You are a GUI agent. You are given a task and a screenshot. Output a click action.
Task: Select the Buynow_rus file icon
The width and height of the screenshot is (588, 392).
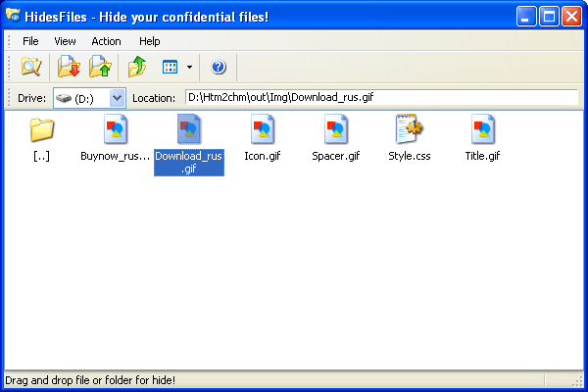pos(115,129)
